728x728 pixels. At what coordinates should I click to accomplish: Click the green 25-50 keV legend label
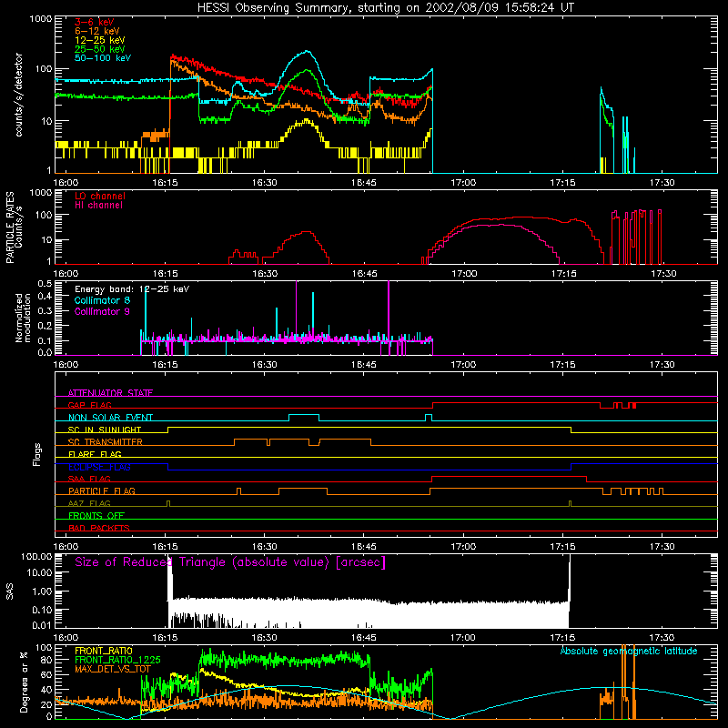click(99, 49)
